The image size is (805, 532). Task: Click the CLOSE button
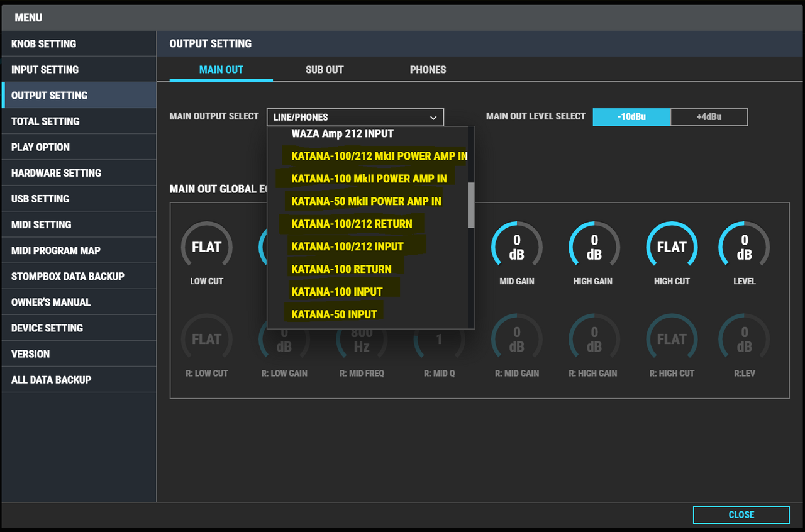(x=741, y=514)
